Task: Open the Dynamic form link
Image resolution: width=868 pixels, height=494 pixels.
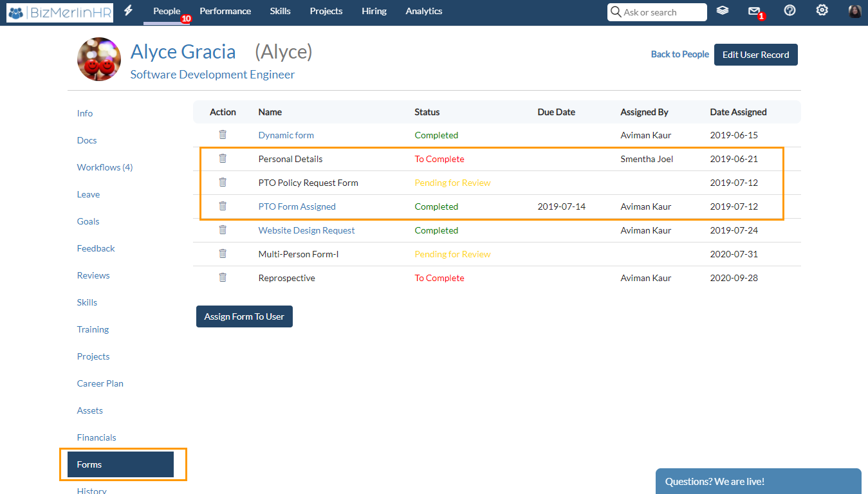Action: point(286,135)
